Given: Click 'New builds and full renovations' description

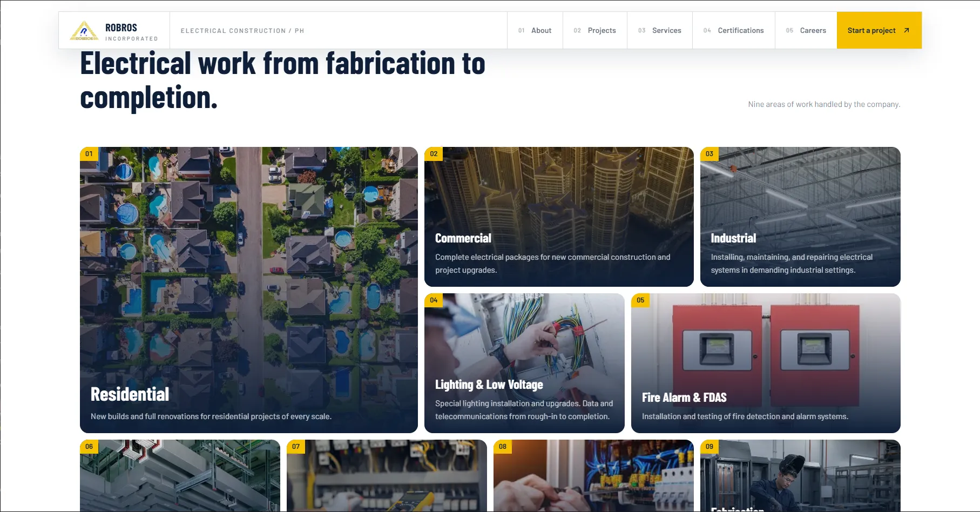Looking at the screenshot, I should pos(211,416).
